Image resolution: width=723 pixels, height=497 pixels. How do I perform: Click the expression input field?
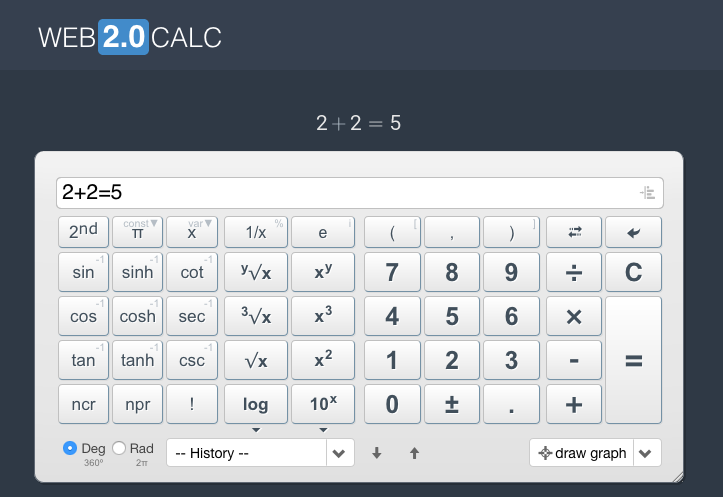tap(360, 193)
